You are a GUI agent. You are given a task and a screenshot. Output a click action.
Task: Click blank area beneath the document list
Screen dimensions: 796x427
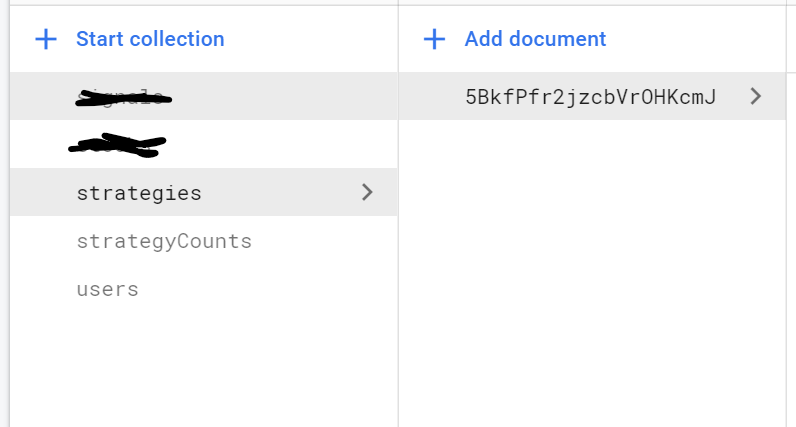(x=592, y=274)
